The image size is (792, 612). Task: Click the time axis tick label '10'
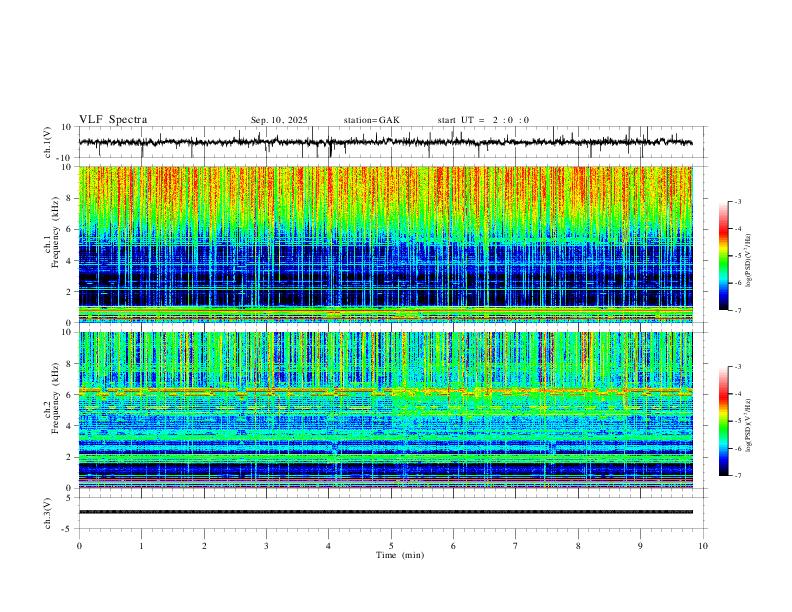703,546
